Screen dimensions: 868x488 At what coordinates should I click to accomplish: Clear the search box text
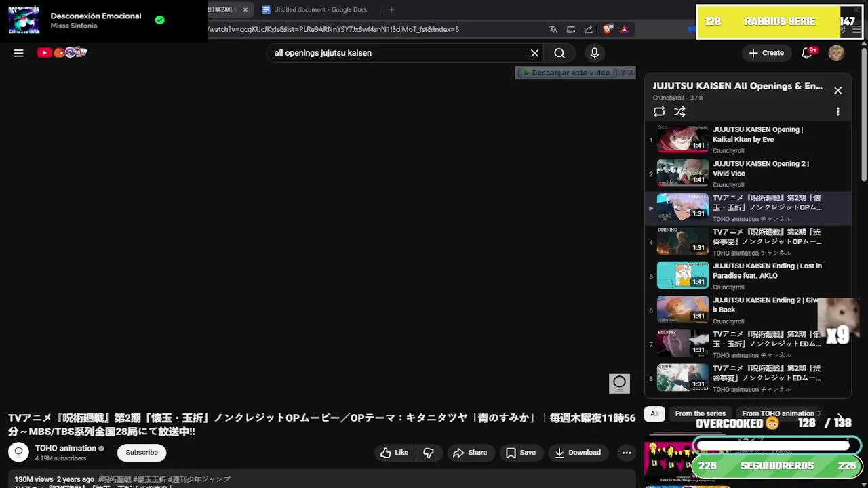click(x=534, y=53)
